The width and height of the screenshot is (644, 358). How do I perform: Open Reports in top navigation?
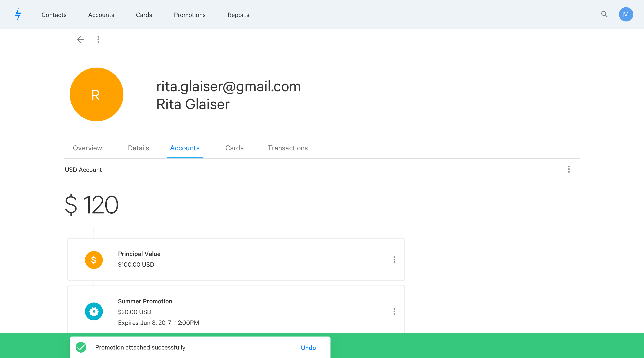click(238, 15)
